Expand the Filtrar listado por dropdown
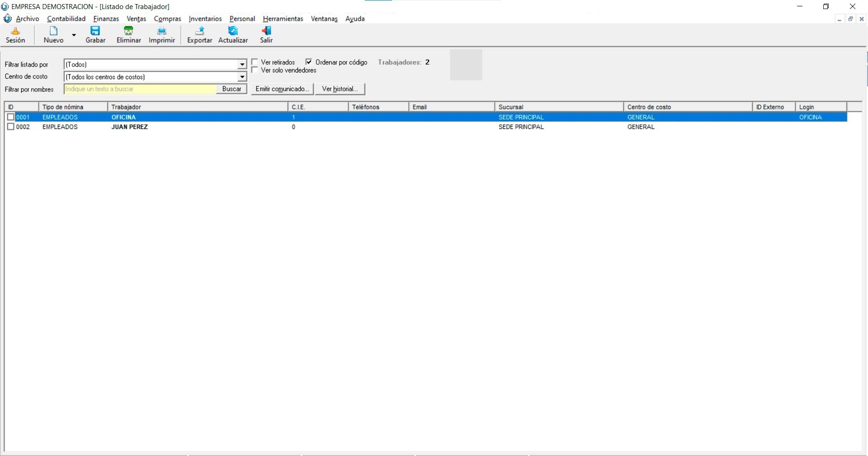 [242, 65]
